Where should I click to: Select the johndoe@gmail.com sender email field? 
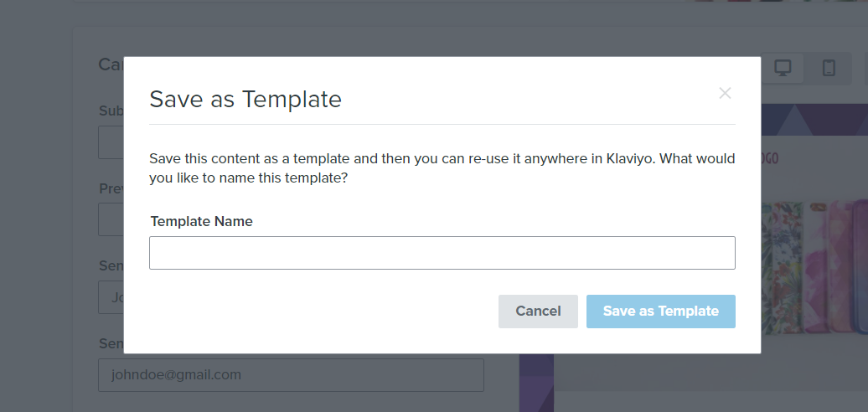click(291, 375)
